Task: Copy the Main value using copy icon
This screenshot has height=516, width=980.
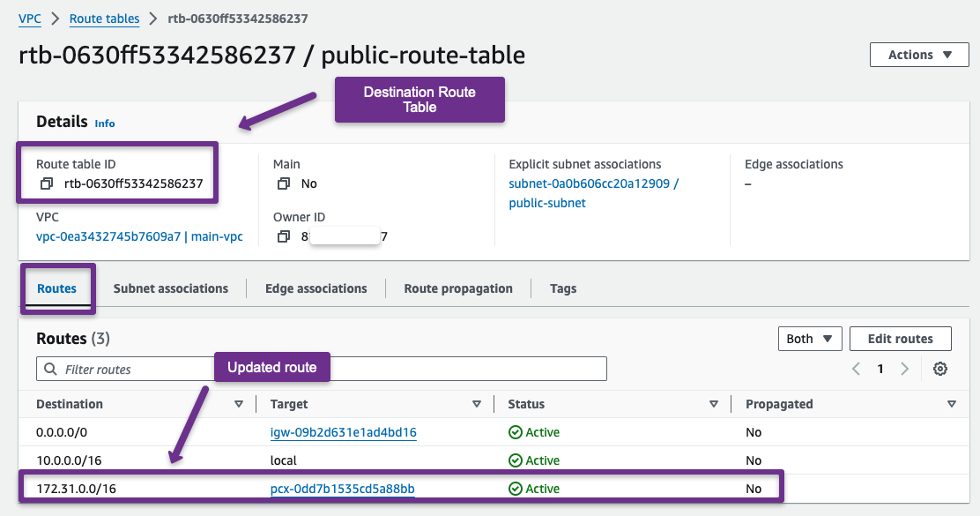Action: (x=283, y=183)
